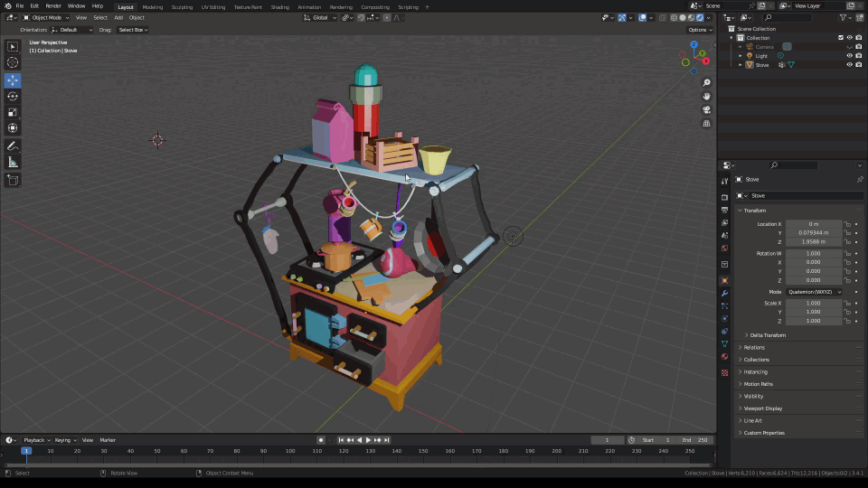Expand the Delta Transform section
The image size is (868, 488).
(x=767, y=335)
